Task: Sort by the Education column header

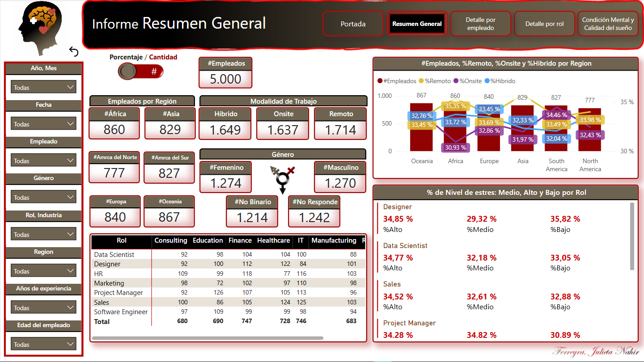Action: [x=208, y=240]
